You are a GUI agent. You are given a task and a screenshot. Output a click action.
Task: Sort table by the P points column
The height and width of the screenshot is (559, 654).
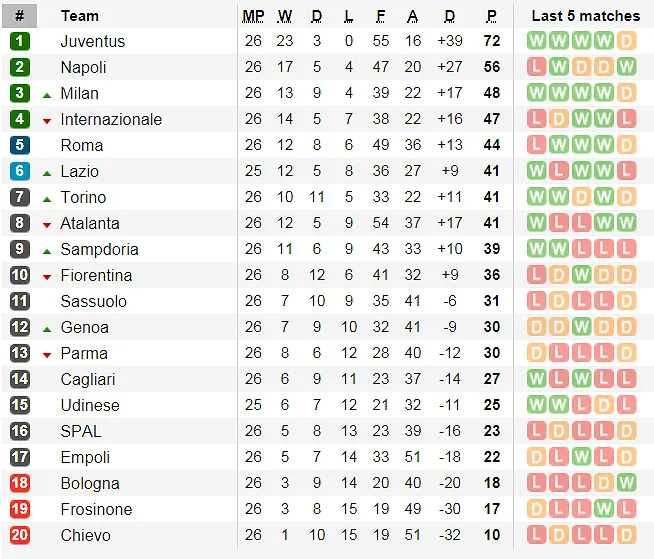pos(491,15)
